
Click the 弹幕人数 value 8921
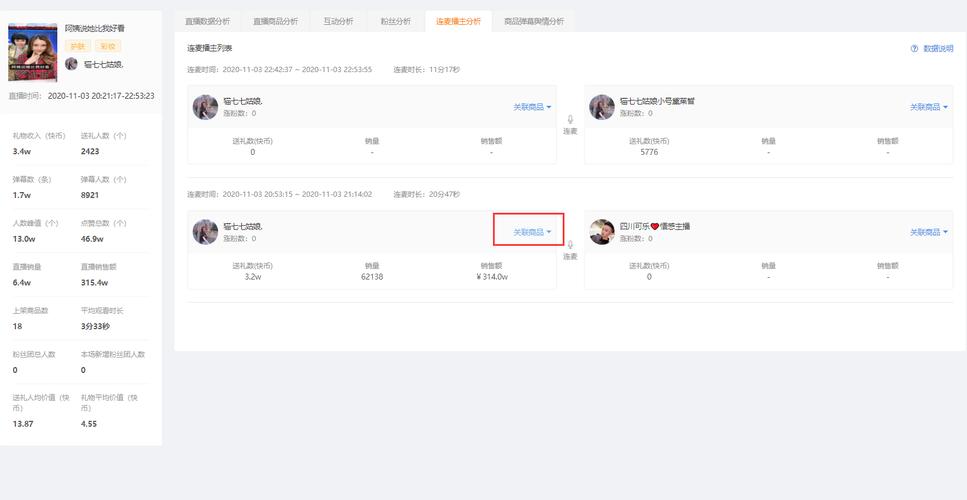click(90, 195)
